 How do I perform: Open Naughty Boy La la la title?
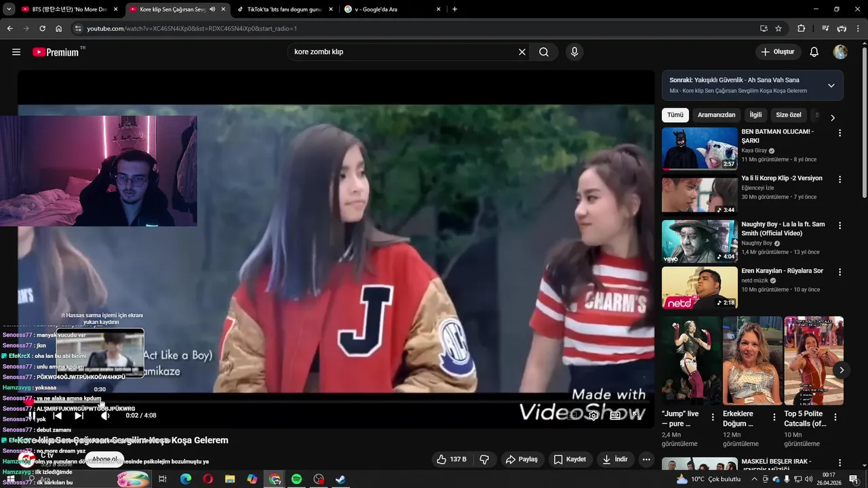tap(783, 228)
